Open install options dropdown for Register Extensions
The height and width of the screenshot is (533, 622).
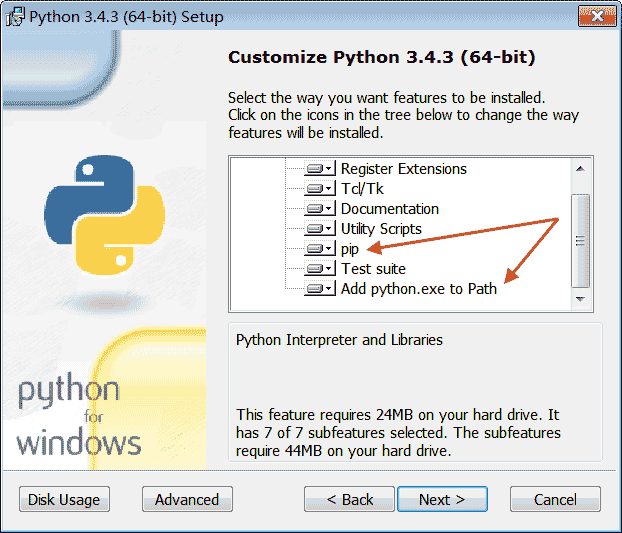point(320,169)
